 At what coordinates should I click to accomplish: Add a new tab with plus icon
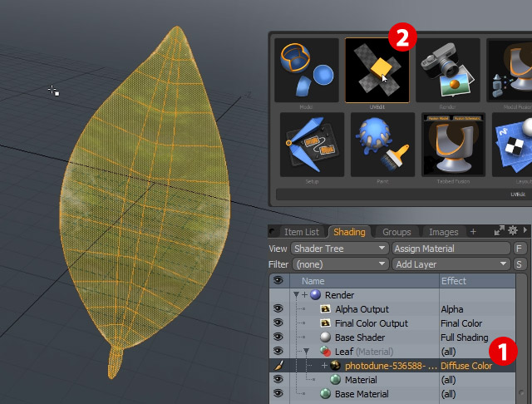coord(473,232)
